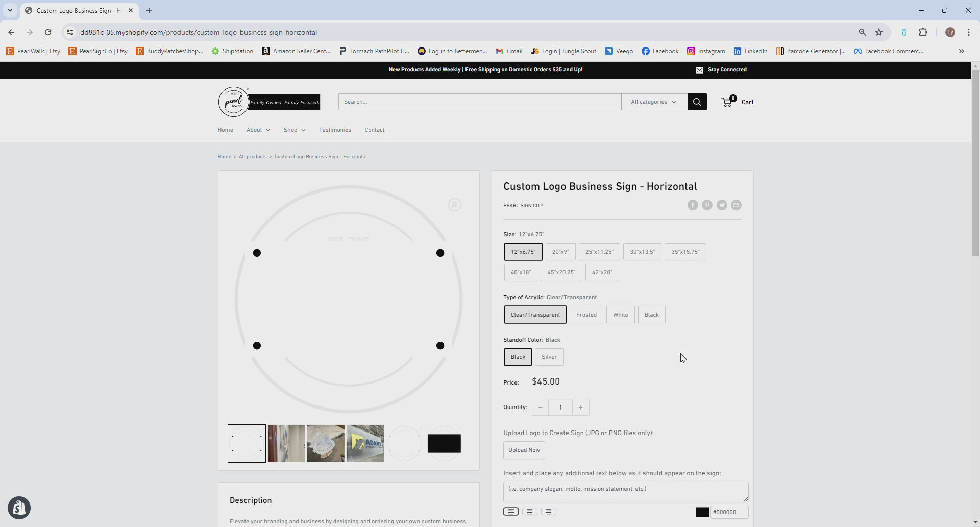View the Adams sign thumbnail
The height and width of the screenshot is (527, 980).
tap(365, 443)
